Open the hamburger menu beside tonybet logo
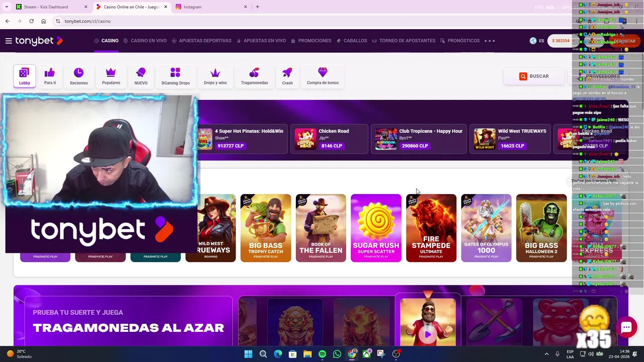Image resolution: width=644 pixels, height=362 pixels. (9, 41)
